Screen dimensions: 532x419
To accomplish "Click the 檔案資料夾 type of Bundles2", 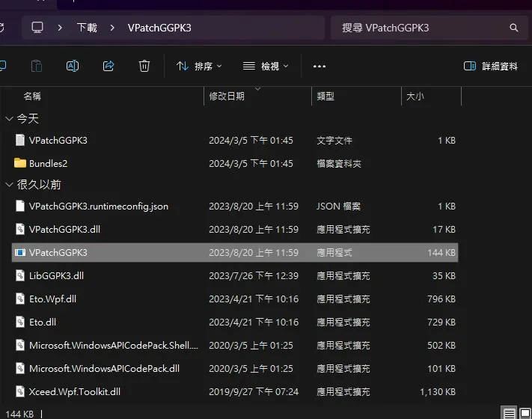I will pos(339,164).
